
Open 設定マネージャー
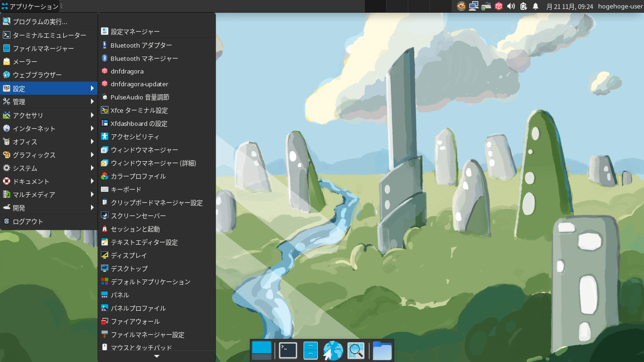pos(157,32)
